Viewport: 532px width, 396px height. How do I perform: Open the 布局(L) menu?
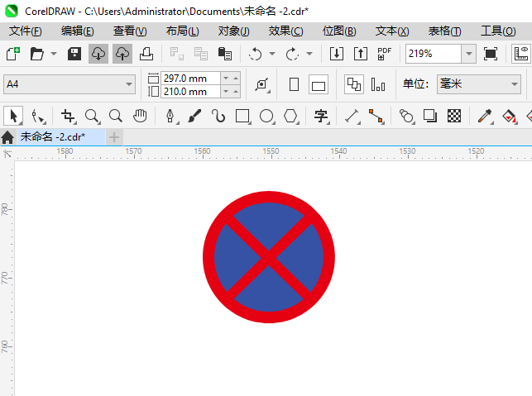(x=182, y=31)
